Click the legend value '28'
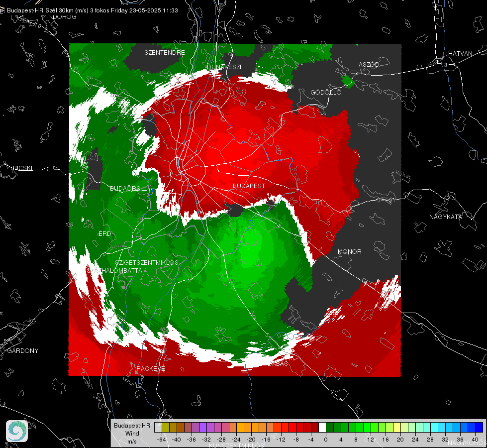The height and width of the screenshot is (448, 487). (x=430, y=440)
